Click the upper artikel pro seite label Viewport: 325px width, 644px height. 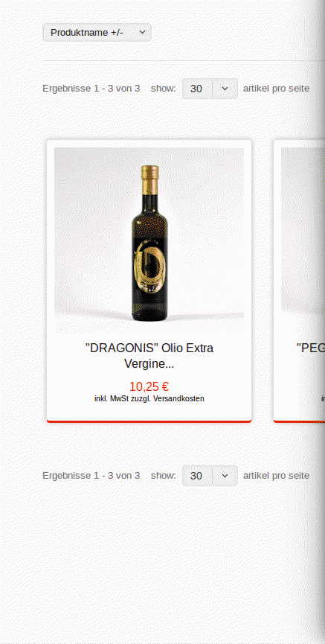pyautogui.click(x=276, y=89)
